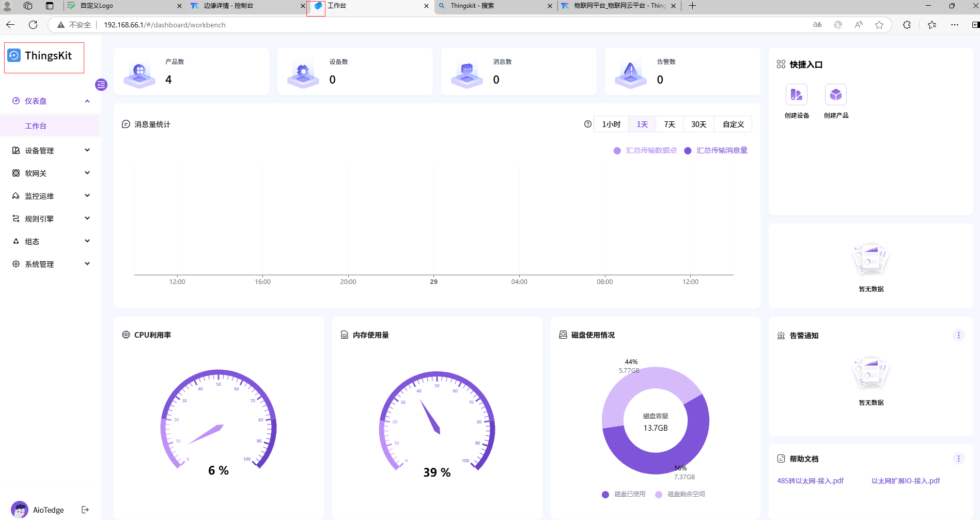The width and height of the screenshot is (980, 520).
Task: Click the 系统管理 gear icon in sidebar
Action: 16,264
